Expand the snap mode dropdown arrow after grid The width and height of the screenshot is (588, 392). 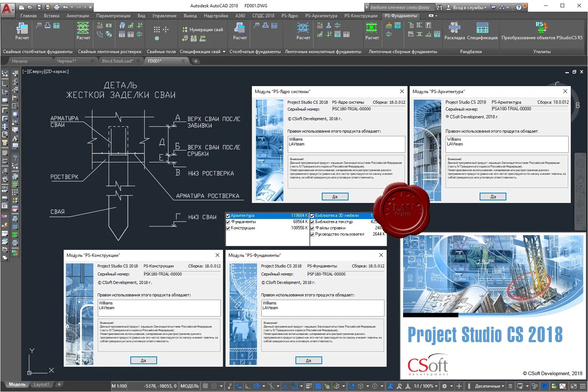tap(221, 386)
